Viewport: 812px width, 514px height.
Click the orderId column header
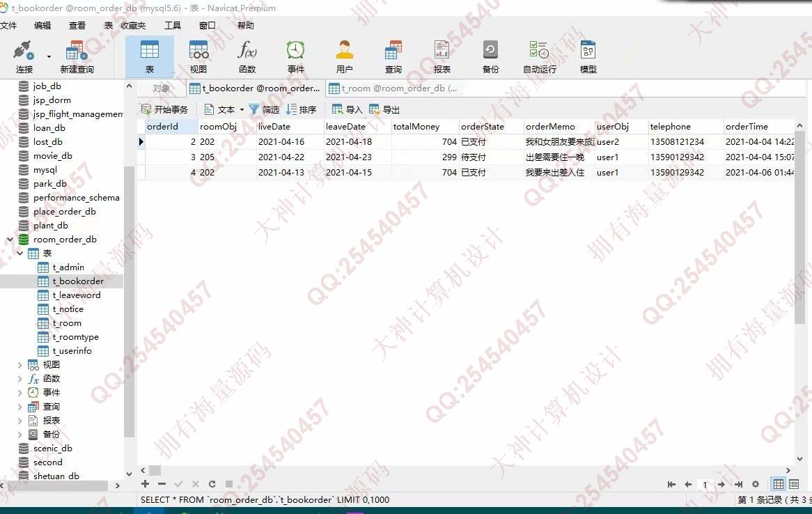[171, 127]
